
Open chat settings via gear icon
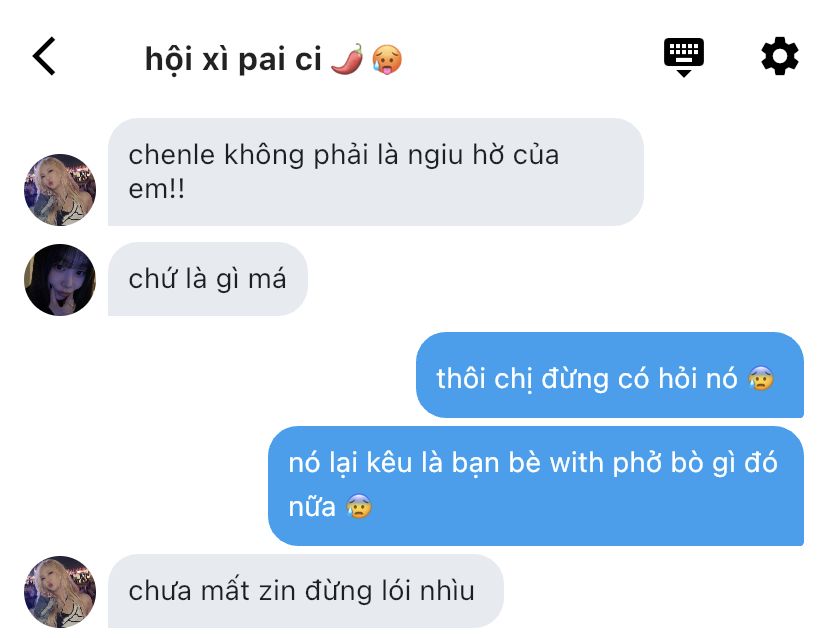click(x=779, y=56)
